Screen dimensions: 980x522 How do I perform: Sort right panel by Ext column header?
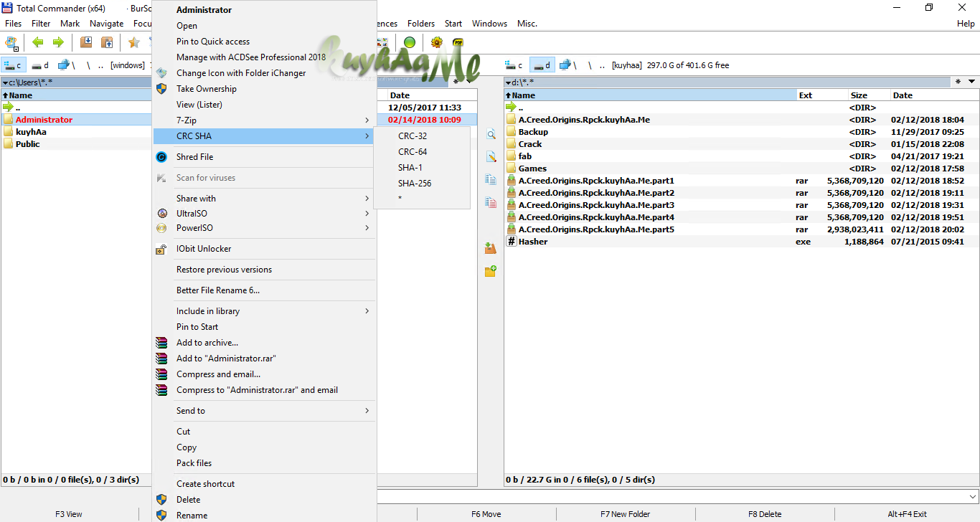tap(822, 95)
